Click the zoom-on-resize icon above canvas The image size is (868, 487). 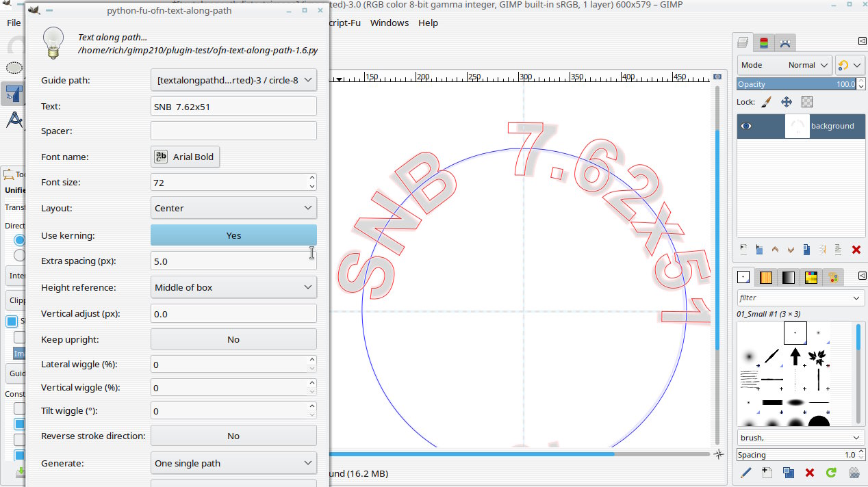coord(717,77)
